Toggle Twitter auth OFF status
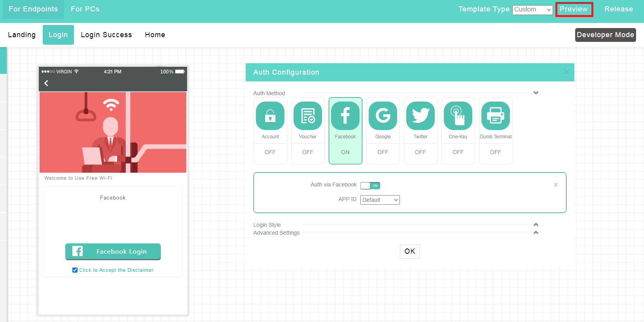The width and height of the screenshot is (644, 322). (x=420, y=152)
